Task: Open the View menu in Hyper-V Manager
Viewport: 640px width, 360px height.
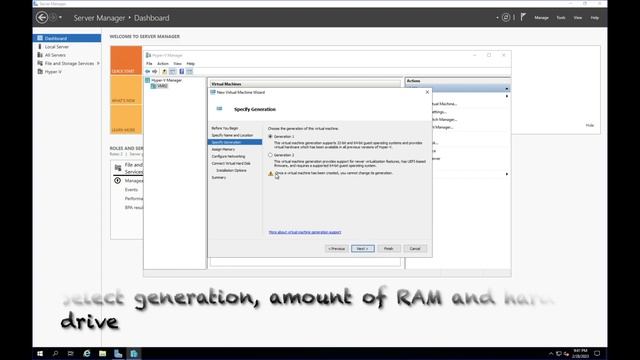Action: coord(177,64)
